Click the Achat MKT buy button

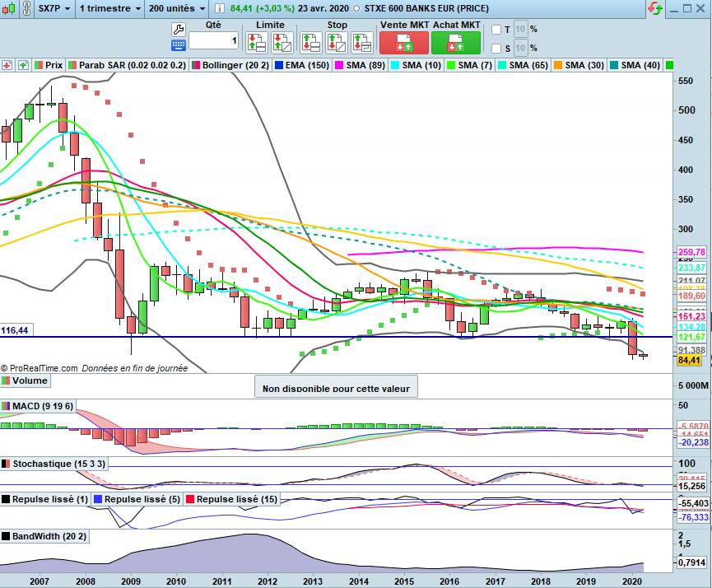point(455,43)
